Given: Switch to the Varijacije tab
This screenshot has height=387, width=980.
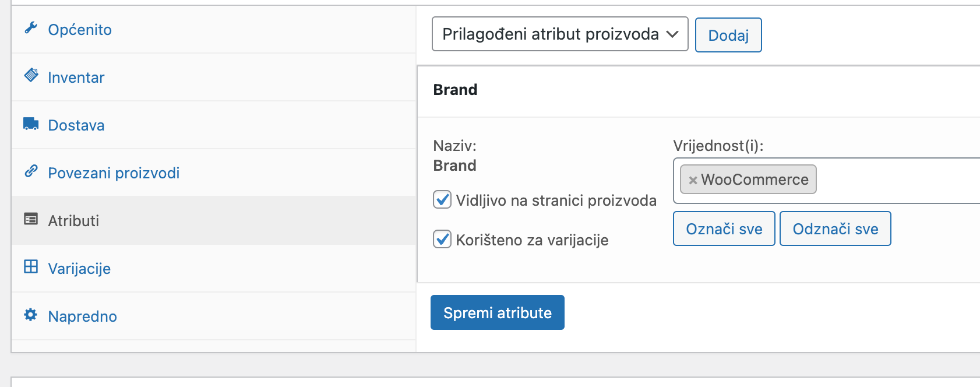Looking at the screenshot, I should [x=79, y=268].
